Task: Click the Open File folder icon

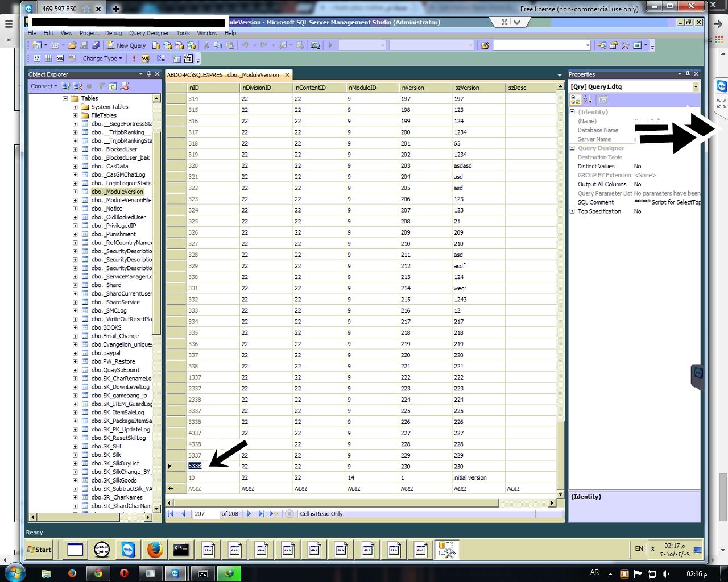Action: [72, 45]
